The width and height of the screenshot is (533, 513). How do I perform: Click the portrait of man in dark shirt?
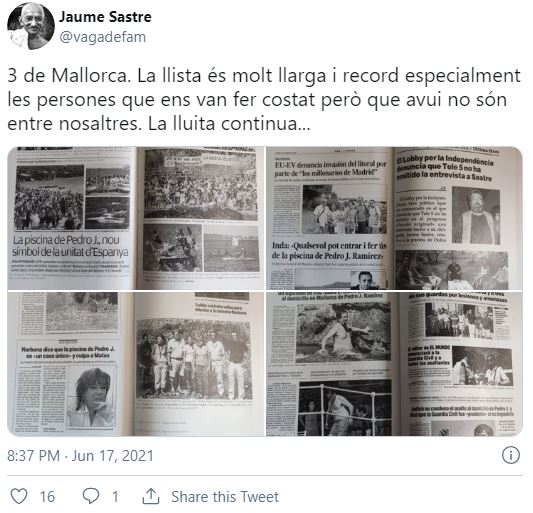476,216
